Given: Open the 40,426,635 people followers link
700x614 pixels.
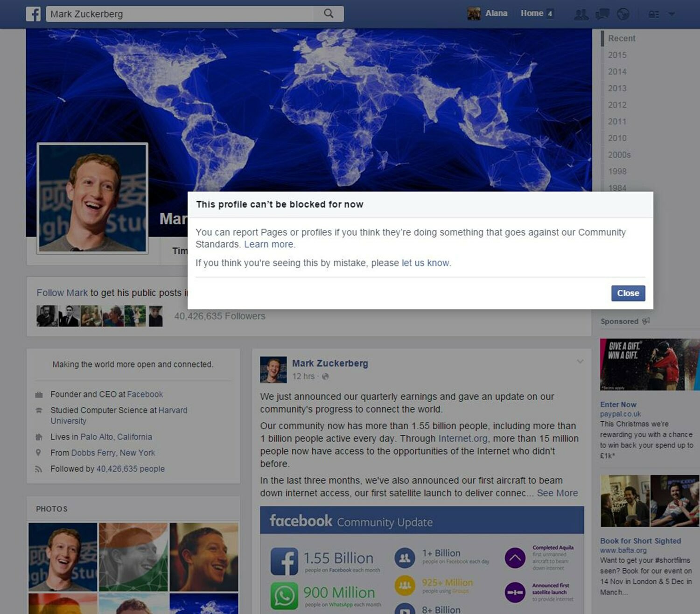Looking at the screenshot, I should [x=130, y=469].
